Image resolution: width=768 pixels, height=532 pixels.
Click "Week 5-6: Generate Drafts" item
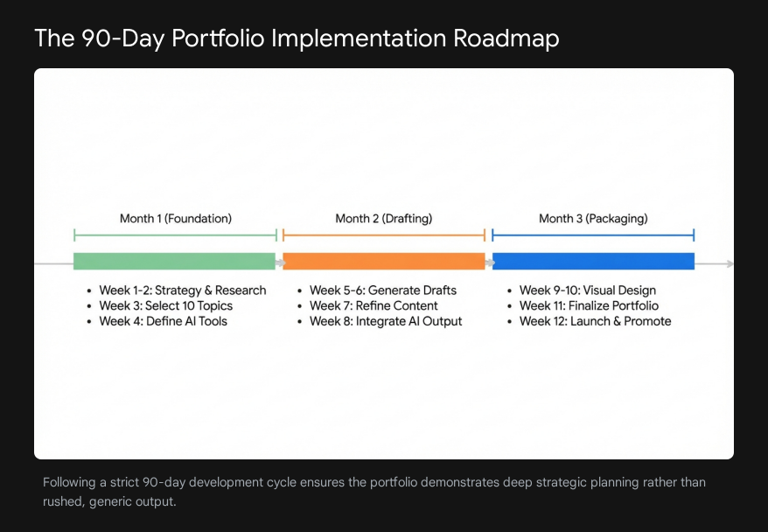pyautogui.click(x=382, y=290)
